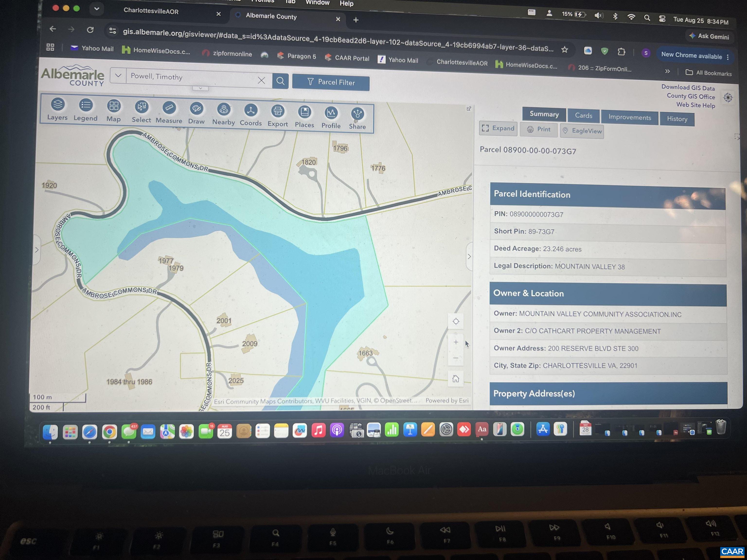Open the zipformonline bookmark
The height and width of the screenshot is (560, 747).
(227, 54)
